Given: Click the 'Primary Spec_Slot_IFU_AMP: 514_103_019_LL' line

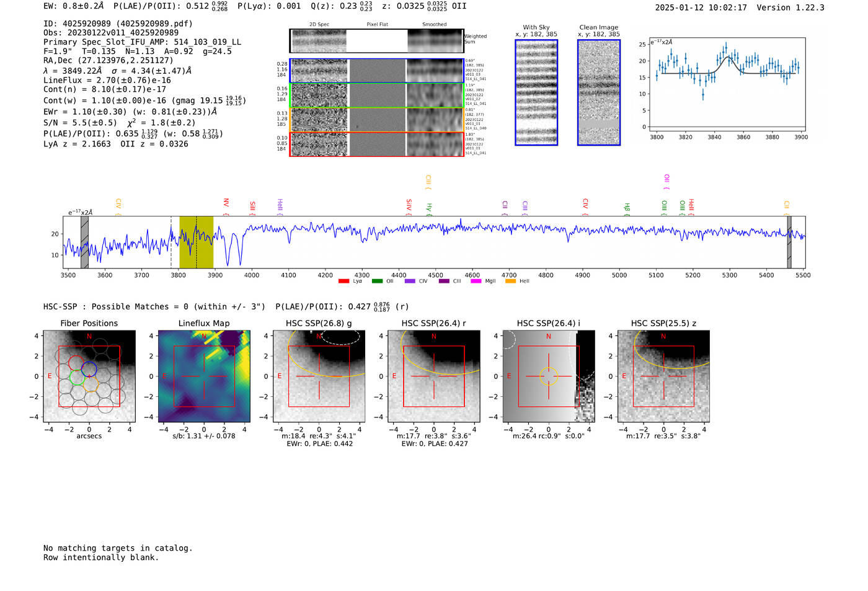Looking at the screenshot, I should coord(142,42).
